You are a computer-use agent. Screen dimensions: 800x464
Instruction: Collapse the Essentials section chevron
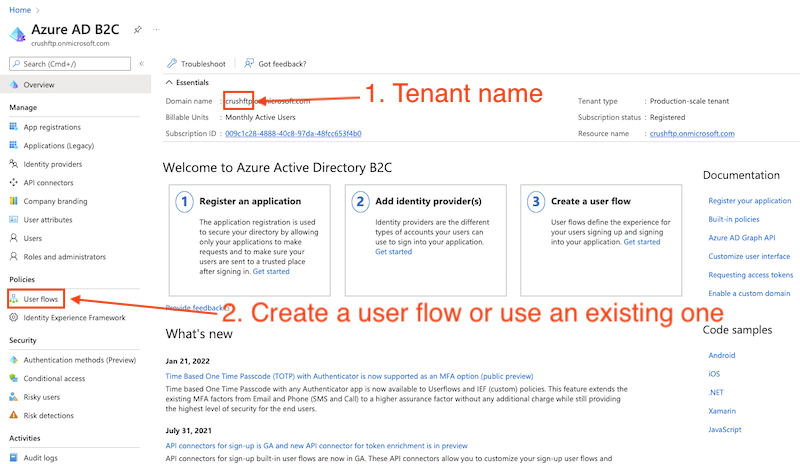point(169,82)
